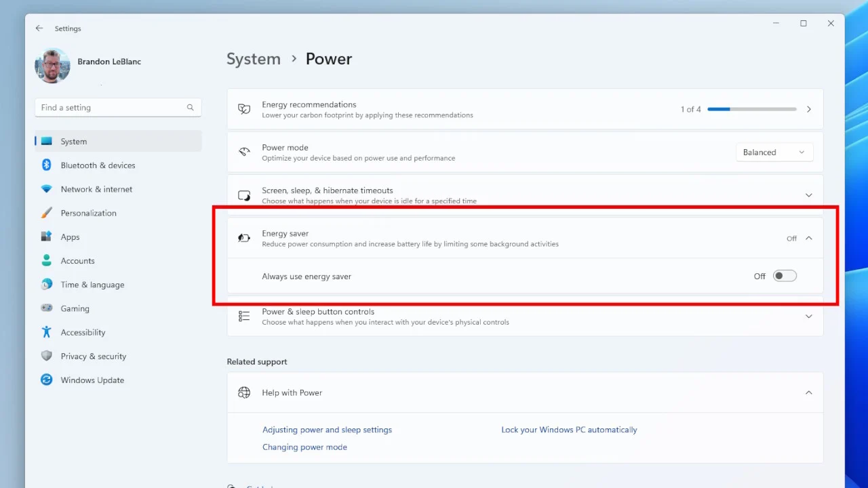
Task: Open the Power mode Balanced dropdown
Action: 774,152
